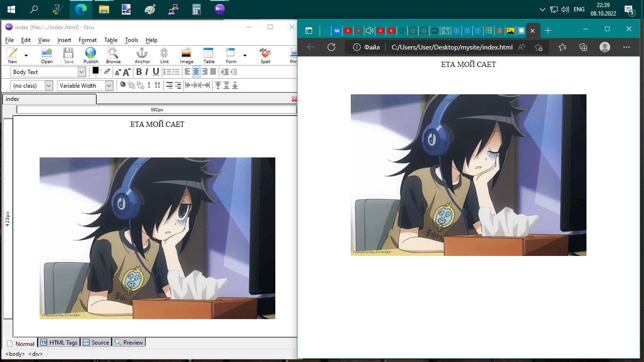Viewport: 644px width, 362px height.
Task: Run the Spell checker
Action: [265, 55]
